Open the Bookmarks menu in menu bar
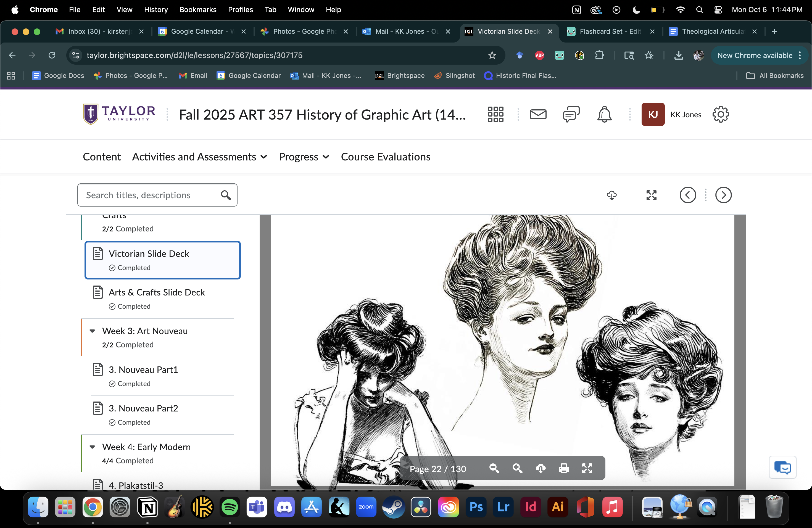This screenshot has width=812, height=528. (x=198, y=10)
